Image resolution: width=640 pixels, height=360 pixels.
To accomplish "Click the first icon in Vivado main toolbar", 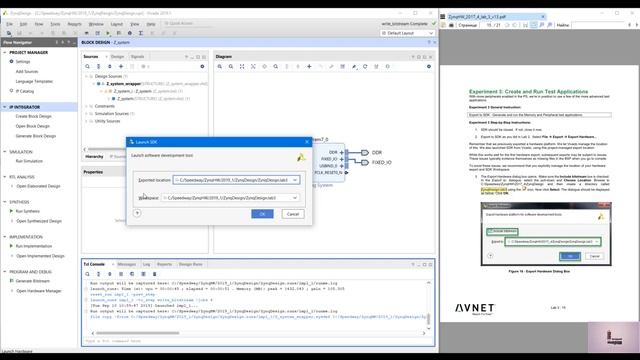I will point(9,33).
